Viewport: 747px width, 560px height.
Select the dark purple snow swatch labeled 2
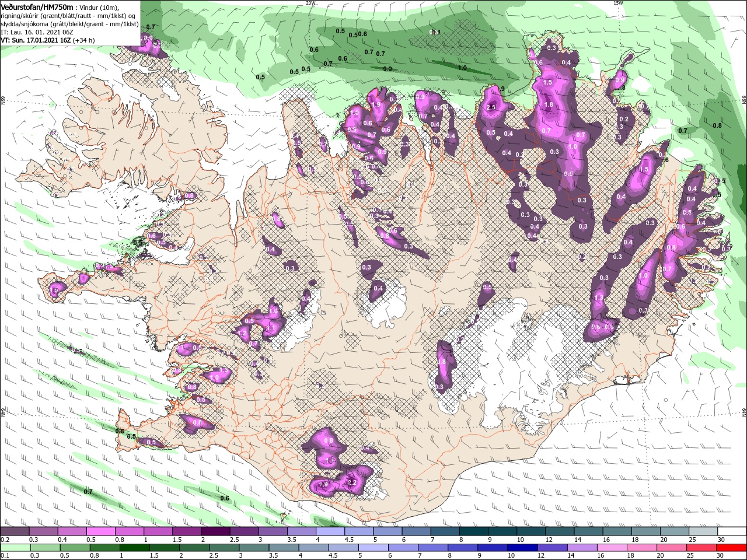(215, 531)
